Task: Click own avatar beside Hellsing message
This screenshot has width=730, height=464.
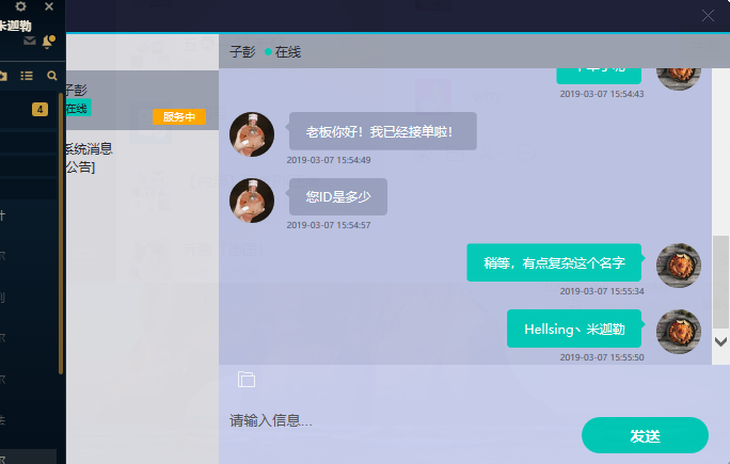Action: (x=678, y=331)
